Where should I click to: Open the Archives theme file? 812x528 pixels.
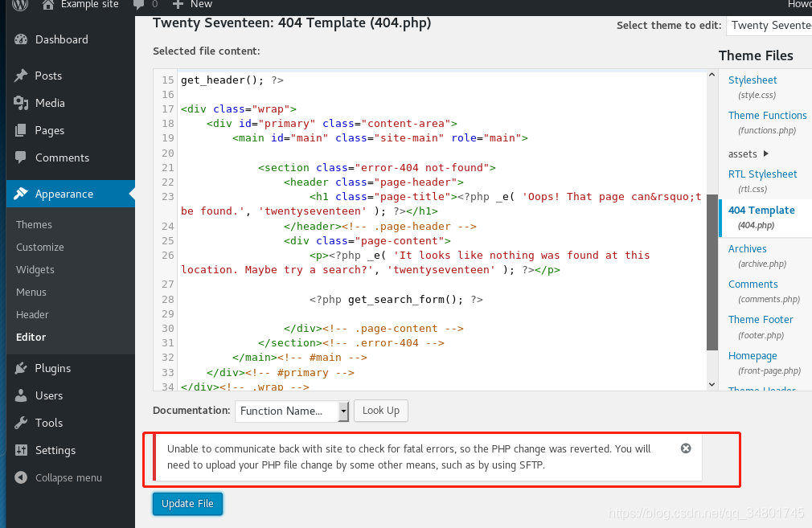(x=747, y=248)
